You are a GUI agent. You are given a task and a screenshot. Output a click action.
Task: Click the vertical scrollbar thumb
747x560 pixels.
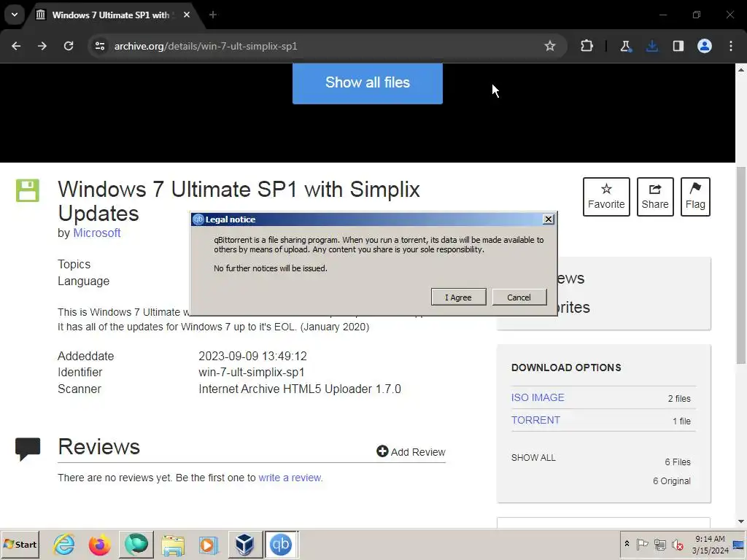741,265
